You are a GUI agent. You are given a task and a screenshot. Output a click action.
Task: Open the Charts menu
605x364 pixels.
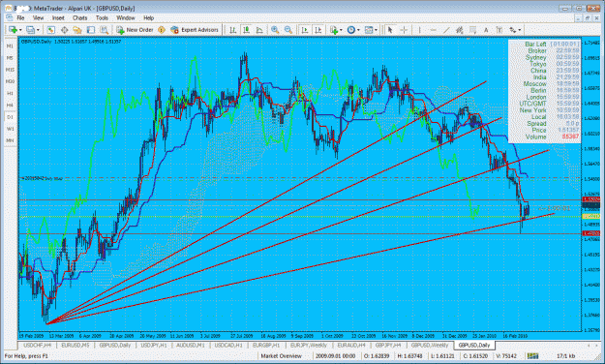point(80,17)
